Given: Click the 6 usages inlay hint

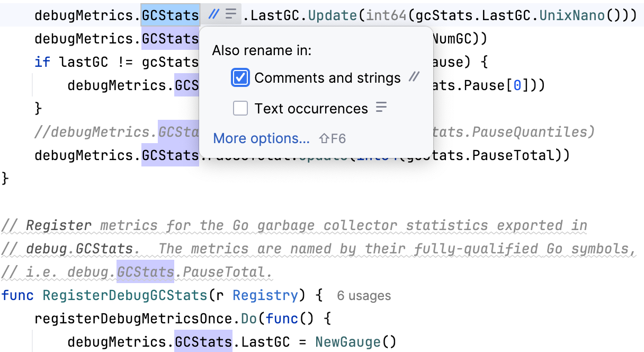Looking at the screenshot, I should click(x=364, y=296).
